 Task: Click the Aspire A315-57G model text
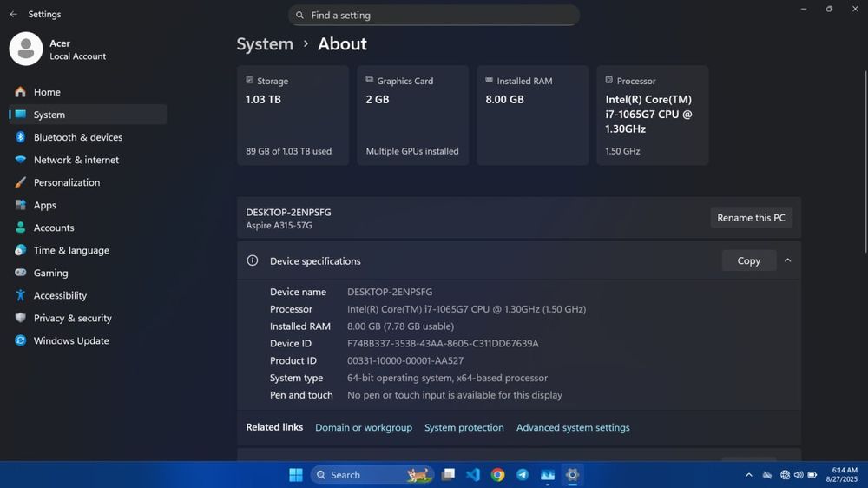(x=279, y=226)
